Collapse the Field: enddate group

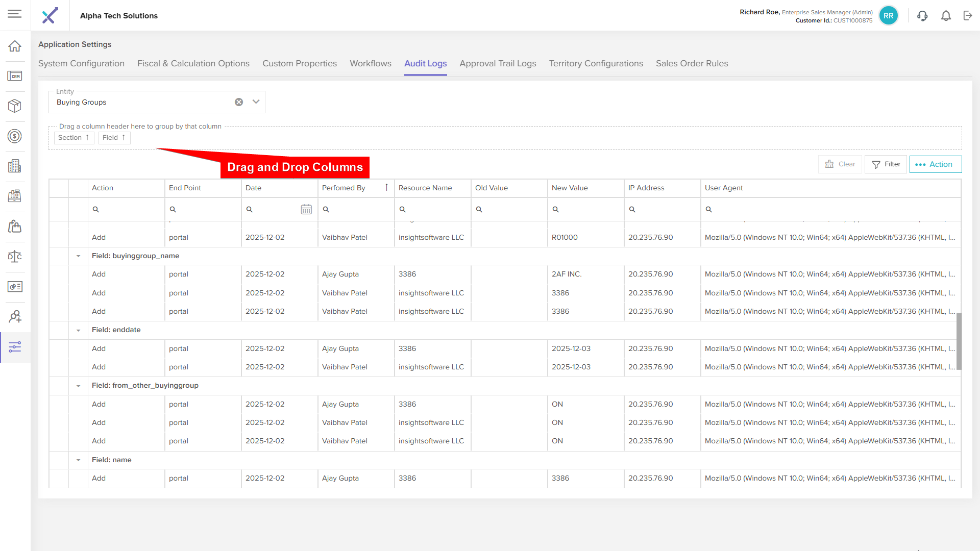click(78, 330)
